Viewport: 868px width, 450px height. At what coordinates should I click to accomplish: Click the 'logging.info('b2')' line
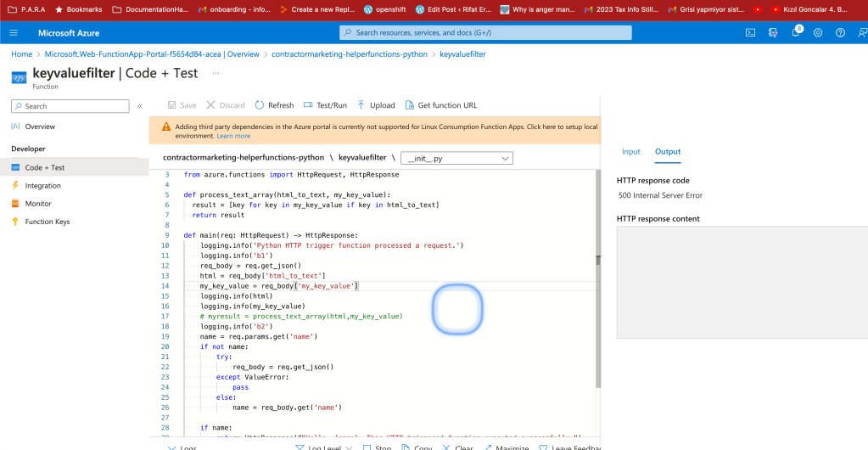[x=237, y=326]
